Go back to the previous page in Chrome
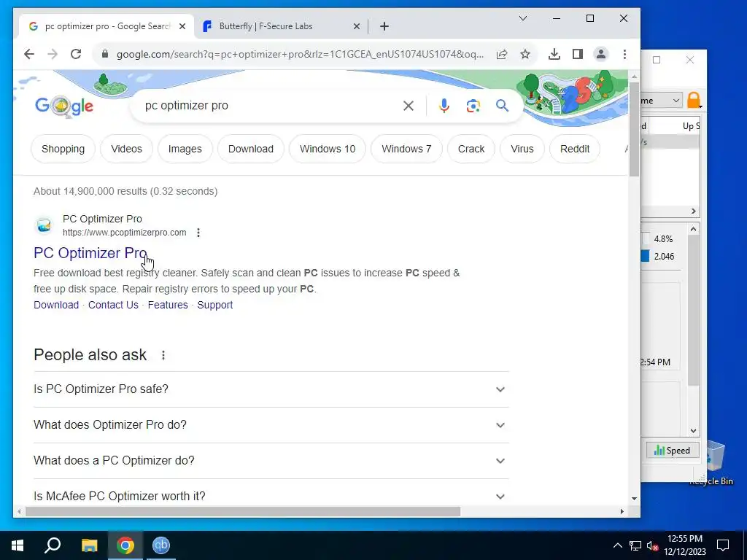 29,54
